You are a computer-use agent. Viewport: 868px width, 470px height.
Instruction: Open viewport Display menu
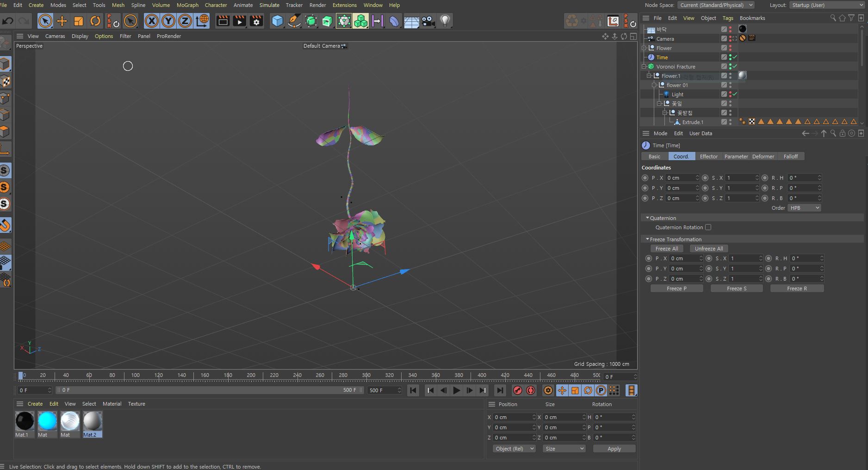point(80,36)
